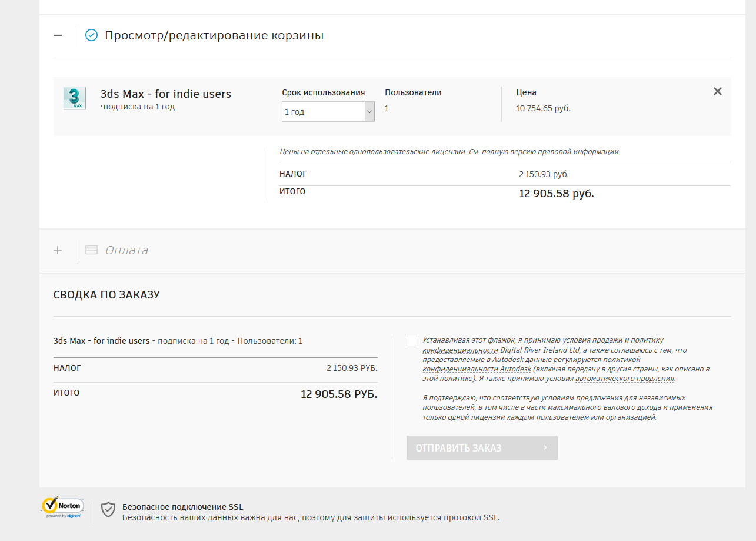This screenshot has height=541, width=756.
Task: Open the Срок использования dropdown
Action: pyautogui.click(x=328, y=111)
